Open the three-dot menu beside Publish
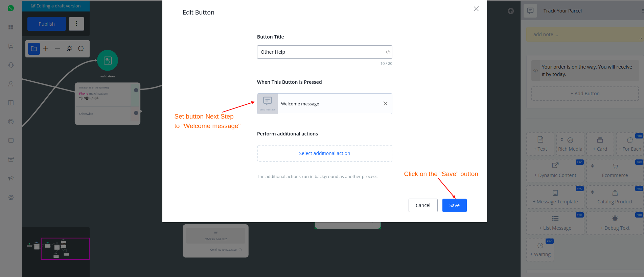This screenshot has width=644, height=277. tap(76, 24)
